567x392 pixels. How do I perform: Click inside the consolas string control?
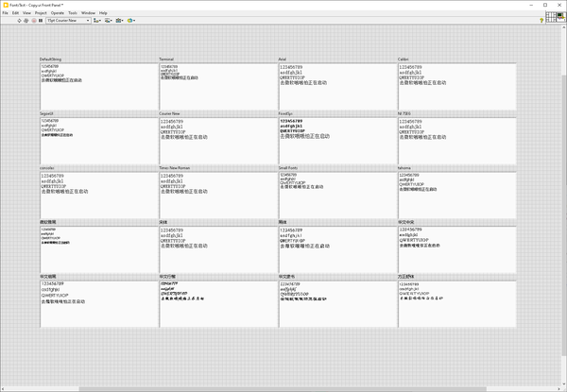click(x=98, y=196)
